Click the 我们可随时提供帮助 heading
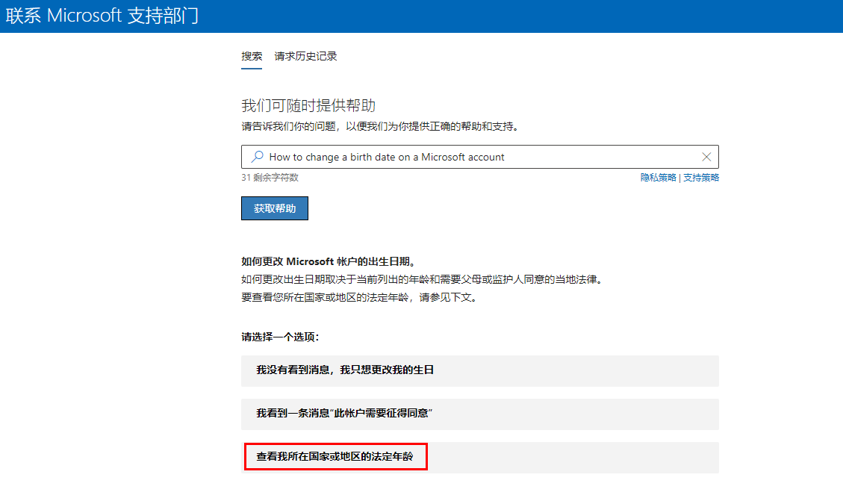Image resolution: width=843 pixels, height=504 pixels. click(308, 105)
